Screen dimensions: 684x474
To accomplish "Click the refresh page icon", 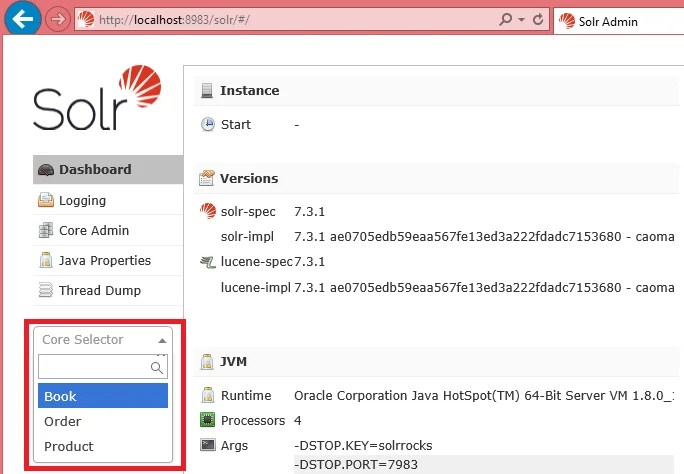I will click(538, 19).
